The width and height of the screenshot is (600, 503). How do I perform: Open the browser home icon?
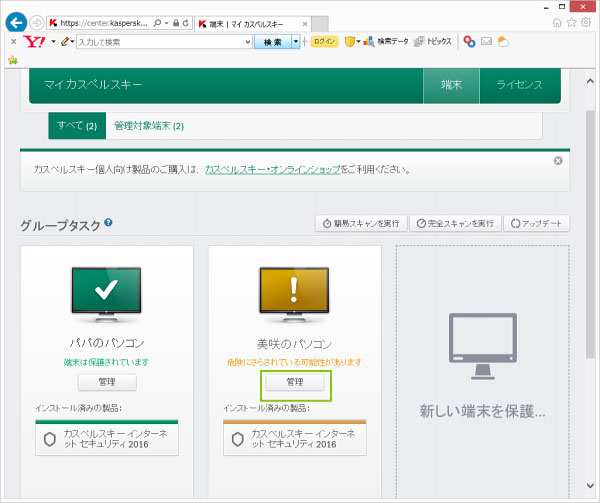tap(557, 23)
